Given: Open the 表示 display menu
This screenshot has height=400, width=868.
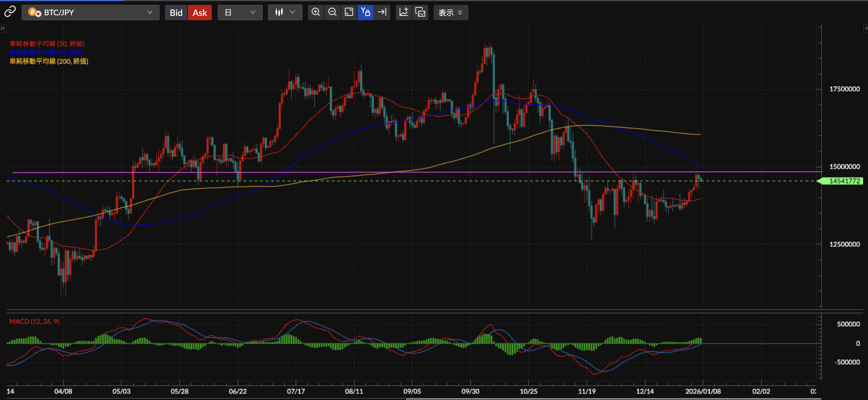Looking at the screenshot, I should coord(451,13).
